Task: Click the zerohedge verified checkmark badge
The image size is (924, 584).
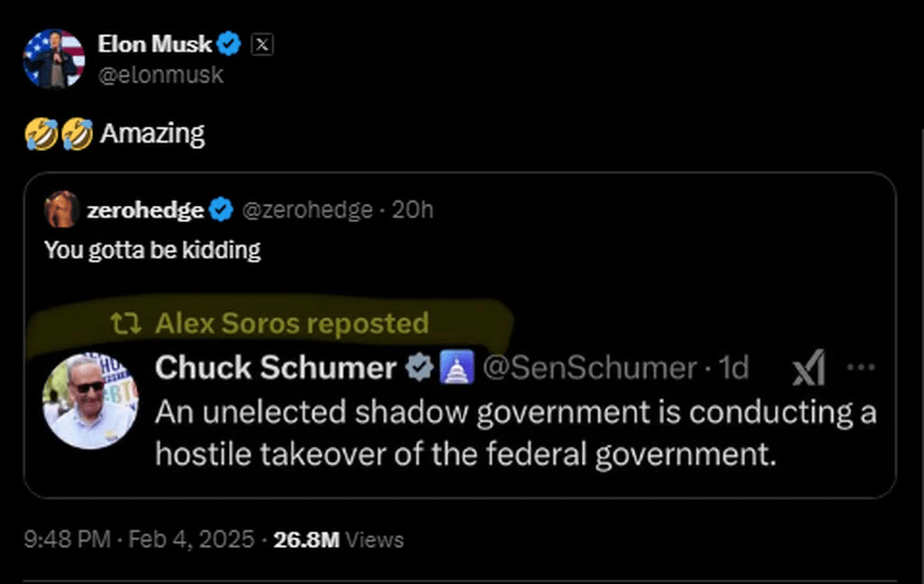Action: coord(220,210)
